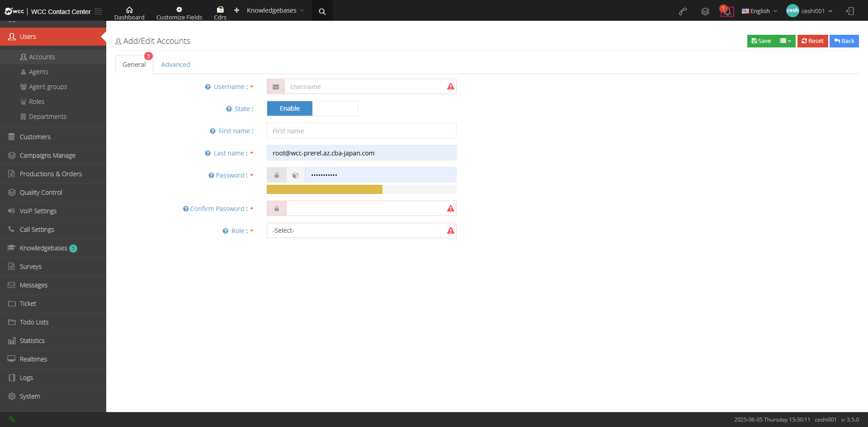Switch to the Advanced tab
The height and width of the screenshot is (427, 868).
point(175,65)
